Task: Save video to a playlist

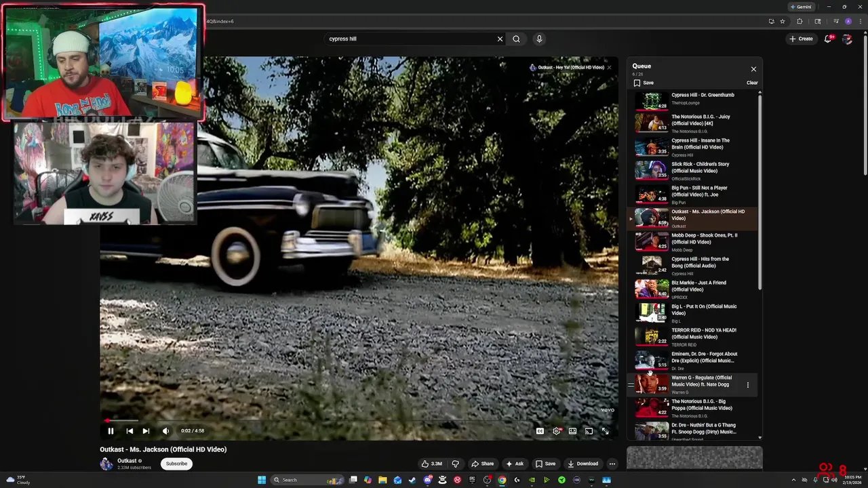Action: point(545,464)
